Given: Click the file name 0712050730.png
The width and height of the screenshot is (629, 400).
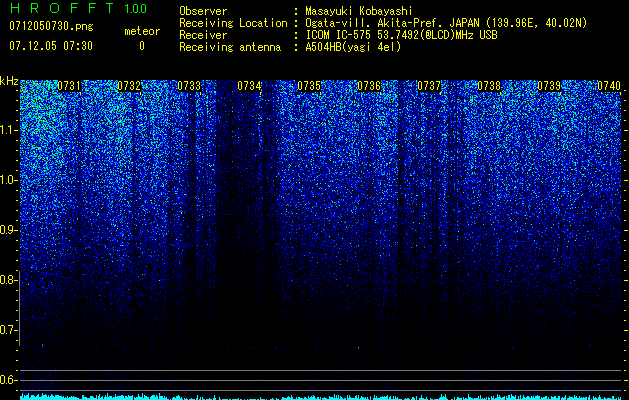Looking at the screenshot, I should click(51, 26).
